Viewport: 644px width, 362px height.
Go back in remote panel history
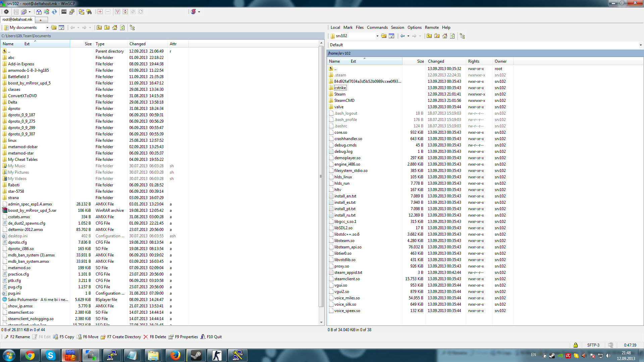(x=402, y=36)
